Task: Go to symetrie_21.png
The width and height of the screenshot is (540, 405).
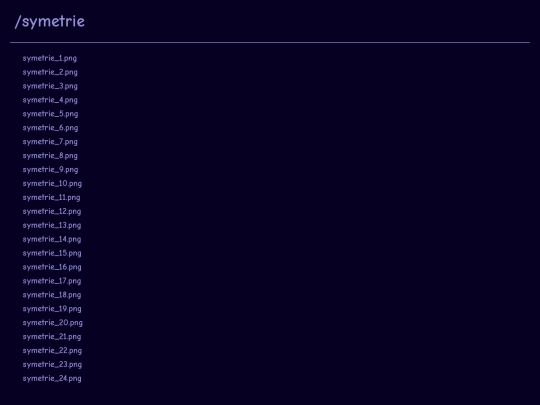Action: coord(52,337)
